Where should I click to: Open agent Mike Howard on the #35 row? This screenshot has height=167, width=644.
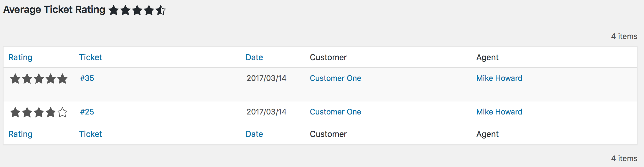499,78
